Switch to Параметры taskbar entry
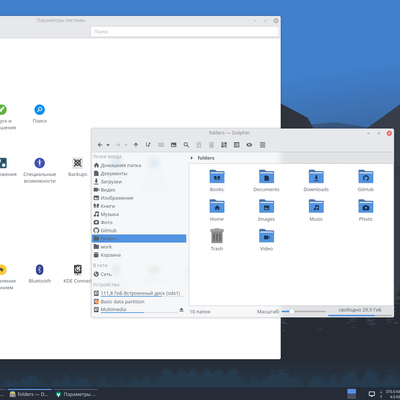This screenshot has height=400, width=400. click(x=76, y=394)
